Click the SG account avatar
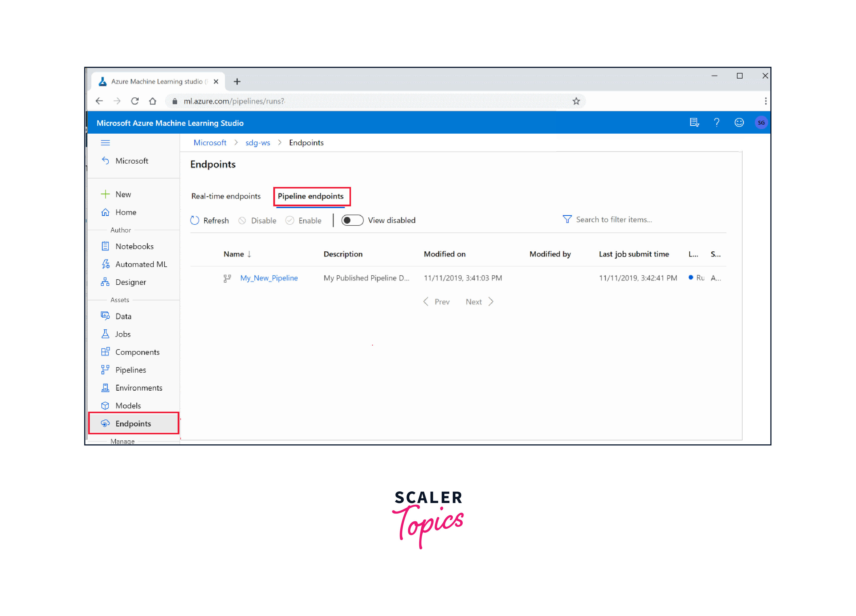The height and width of the screenshot is (616, 856). 761,122
